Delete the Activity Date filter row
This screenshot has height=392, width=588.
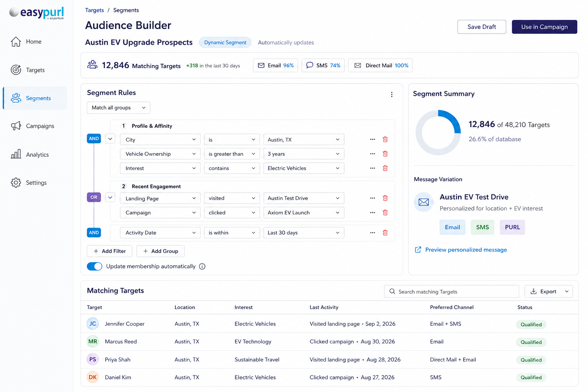385,233
